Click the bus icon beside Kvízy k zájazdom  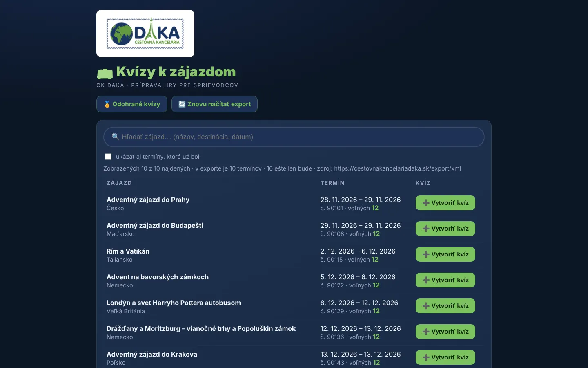point(105,74)
